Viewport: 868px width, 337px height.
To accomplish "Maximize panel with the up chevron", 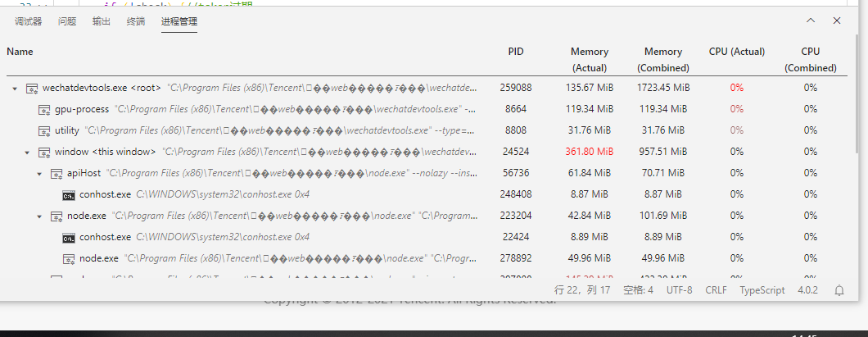I will [811, 20].
